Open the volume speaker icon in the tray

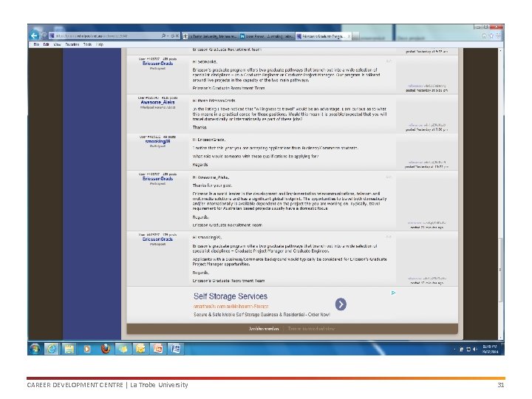[475, 349]
